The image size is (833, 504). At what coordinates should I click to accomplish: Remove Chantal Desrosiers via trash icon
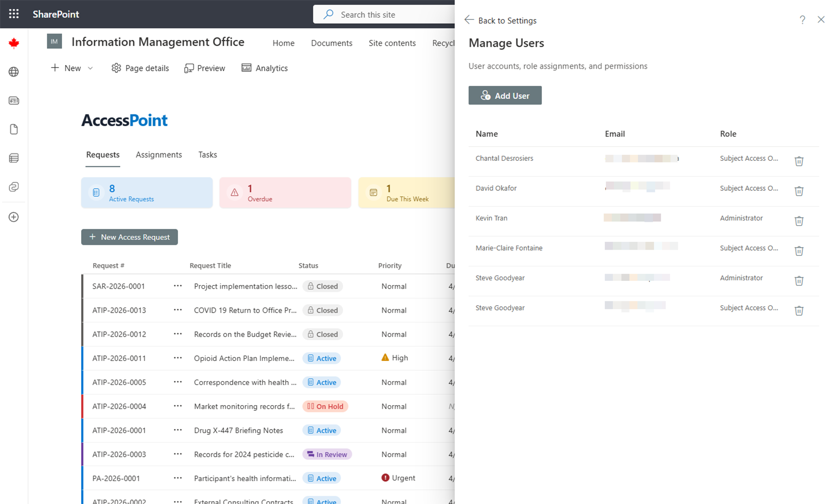[799, 161]
